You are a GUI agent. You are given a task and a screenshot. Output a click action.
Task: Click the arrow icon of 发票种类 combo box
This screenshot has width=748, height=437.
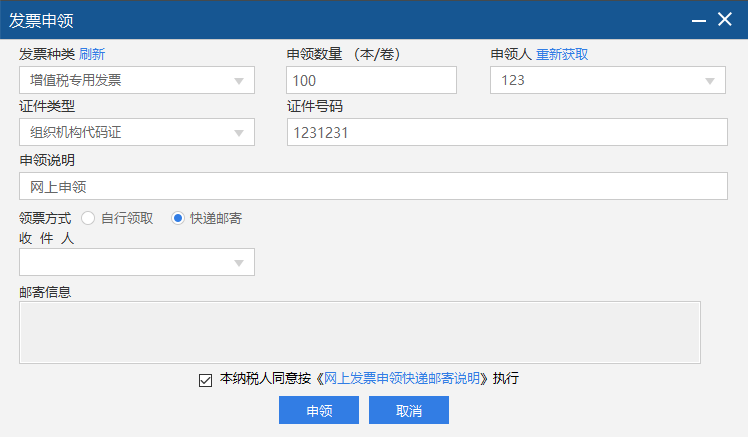(x=239, y=81)
